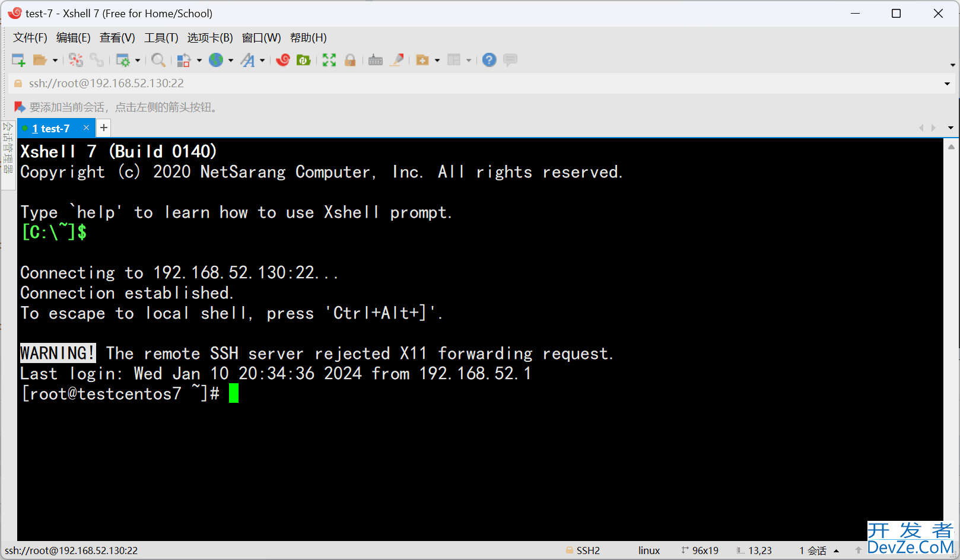Open the tab list dropdown arrow
960x560 pixels.
(951, 128)
